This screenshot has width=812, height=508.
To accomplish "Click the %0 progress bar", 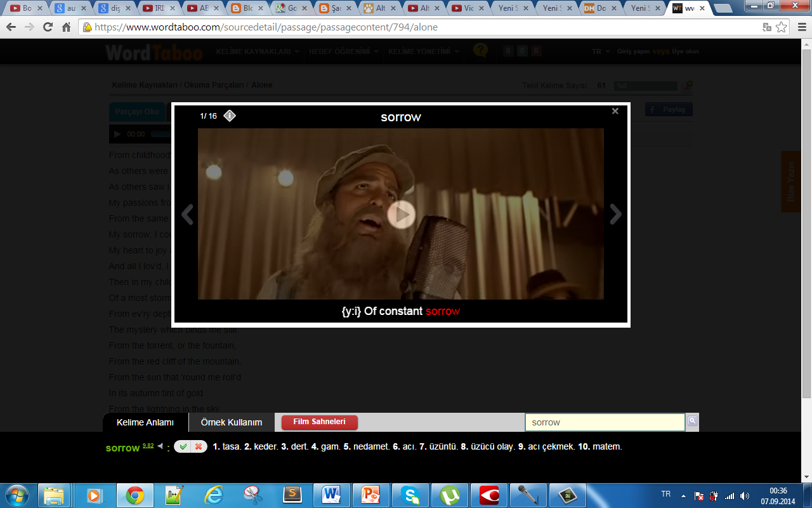I will click(x=646, y=86).
